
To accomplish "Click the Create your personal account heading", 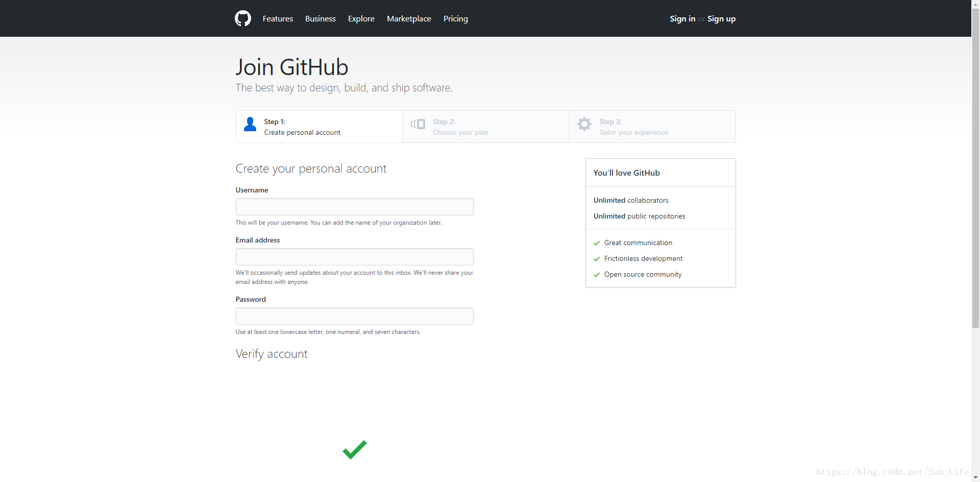I will 311,168.
